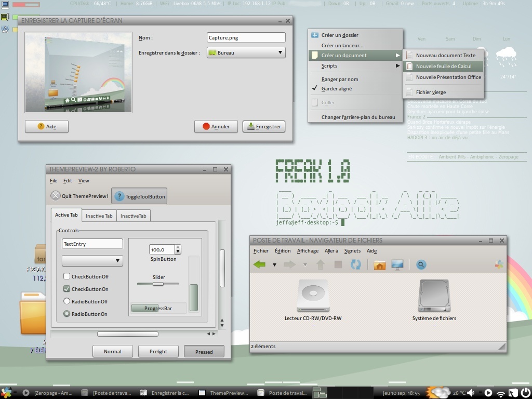Toggle Garder aligné option

click(x=355, y=88)
